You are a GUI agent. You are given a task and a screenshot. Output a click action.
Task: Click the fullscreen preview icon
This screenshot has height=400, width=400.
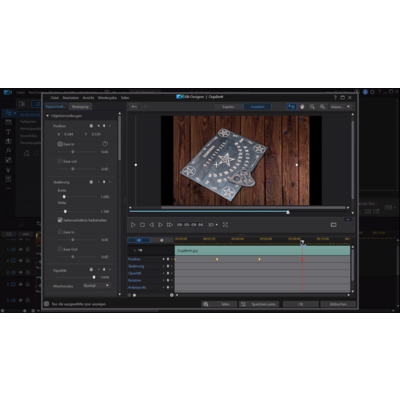(x=225, y=225)
